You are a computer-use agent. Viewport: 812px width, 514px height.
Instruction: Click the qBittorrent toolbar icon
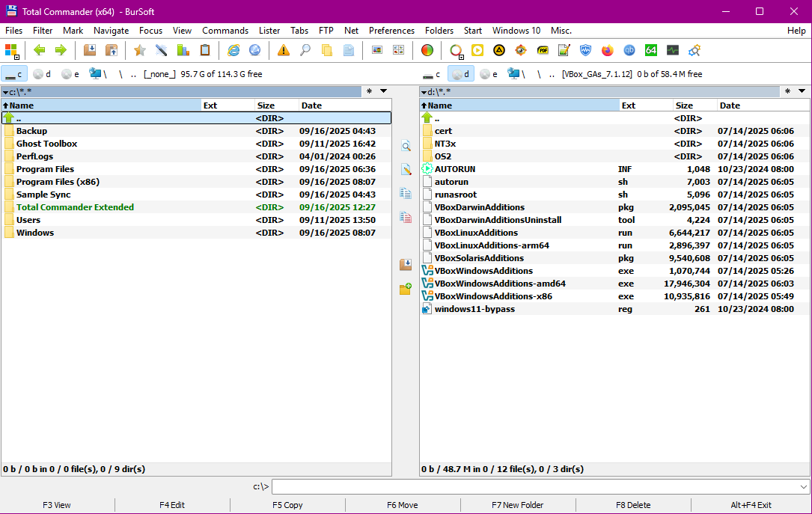(x=629, y=50)
